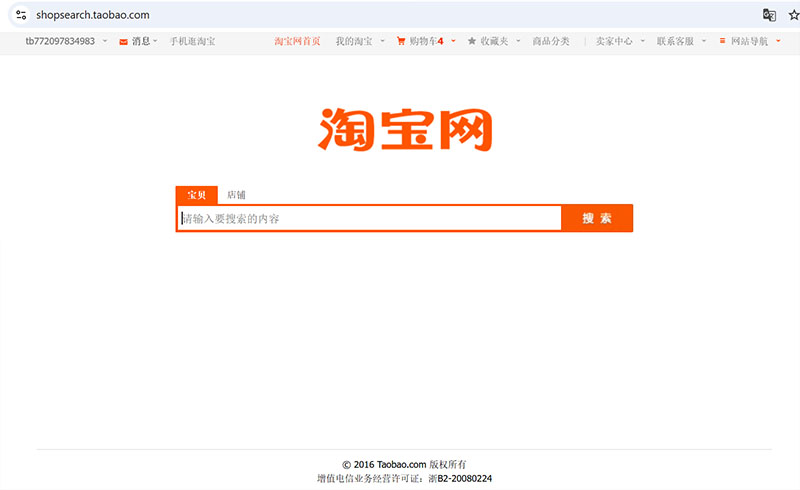Click the 淘宝网 logo

[x=405, y=129]
